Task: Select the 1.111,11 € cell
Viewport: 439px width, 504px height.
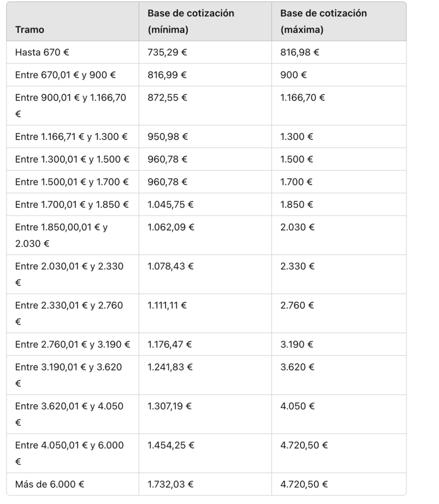Action: (x=167, y=305)
